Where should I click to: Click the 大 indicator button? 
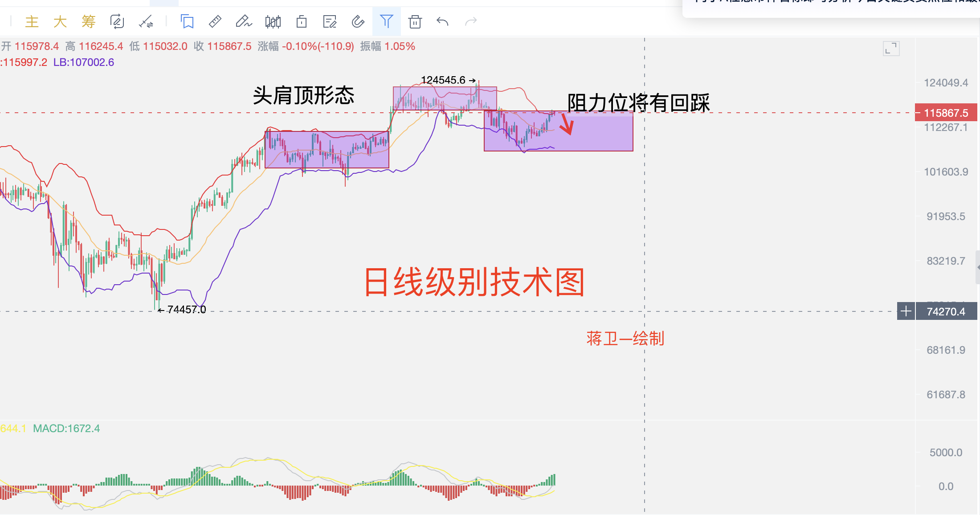(60, 21)
